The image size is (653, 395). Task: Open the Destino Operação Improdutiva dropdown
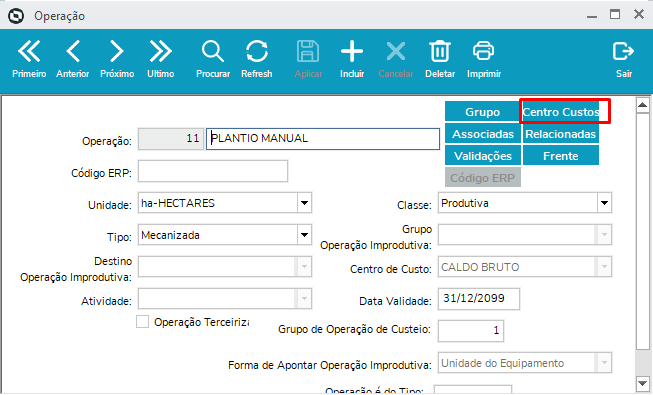pos(304,267)
